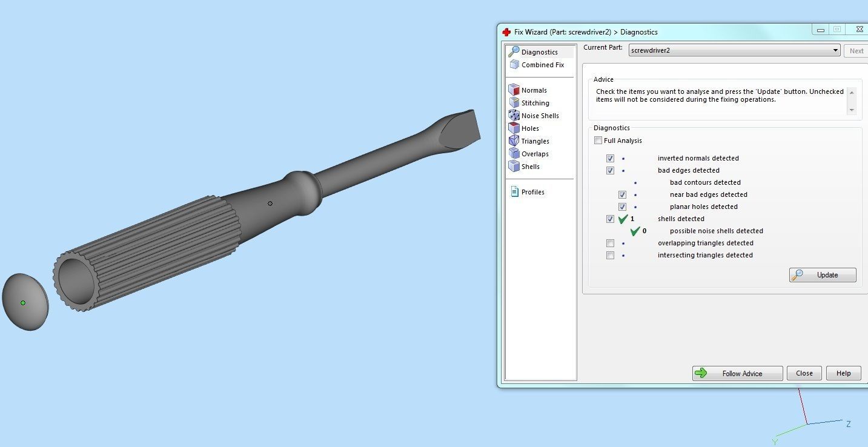
Task: Click the Noise Shells icon
Action: 514,116
